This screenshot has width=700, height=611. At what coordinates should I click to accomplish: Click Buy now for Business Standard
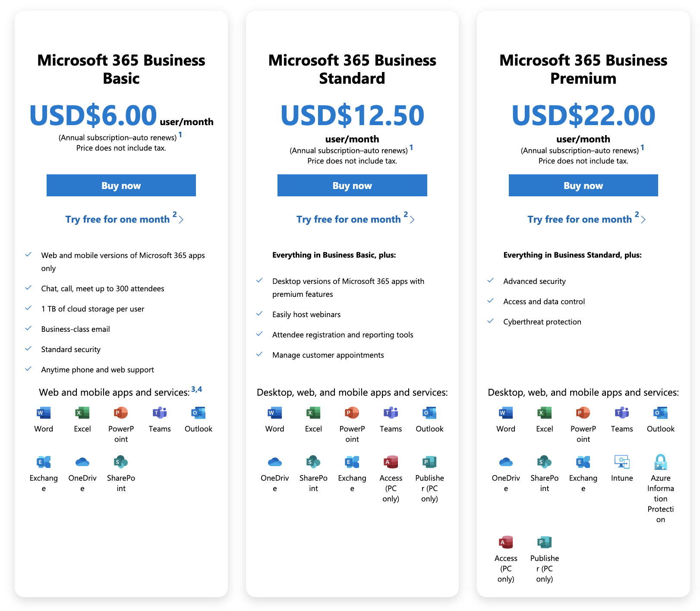point(352,186)
